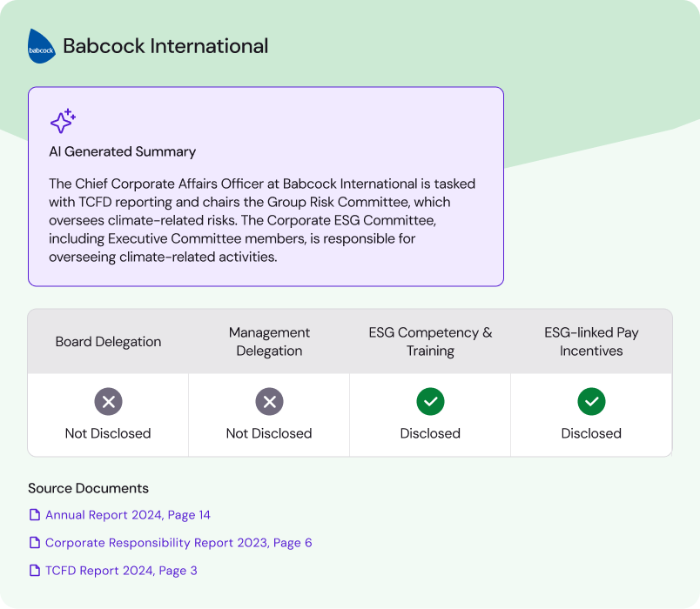The width and height of the screenshot is (700, 609).
Task: Expand the Source Documents section
Action: click(88, 488)
